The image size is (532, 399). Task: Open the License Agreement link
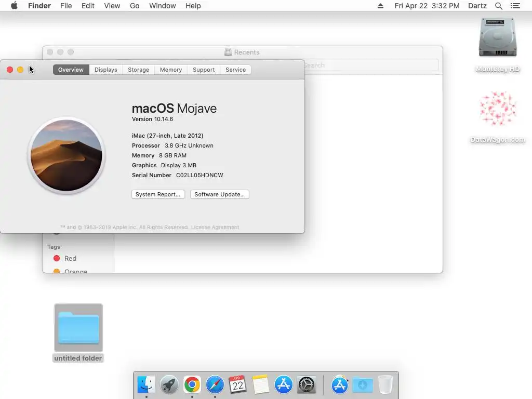click(215, 228)
